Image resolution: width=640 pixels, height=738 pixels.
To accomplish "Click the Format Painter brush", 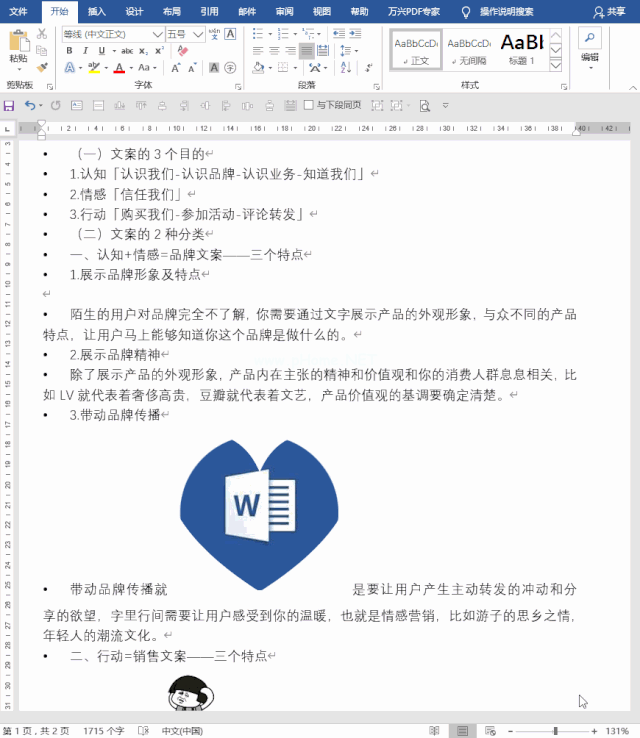I will point(42,65).
